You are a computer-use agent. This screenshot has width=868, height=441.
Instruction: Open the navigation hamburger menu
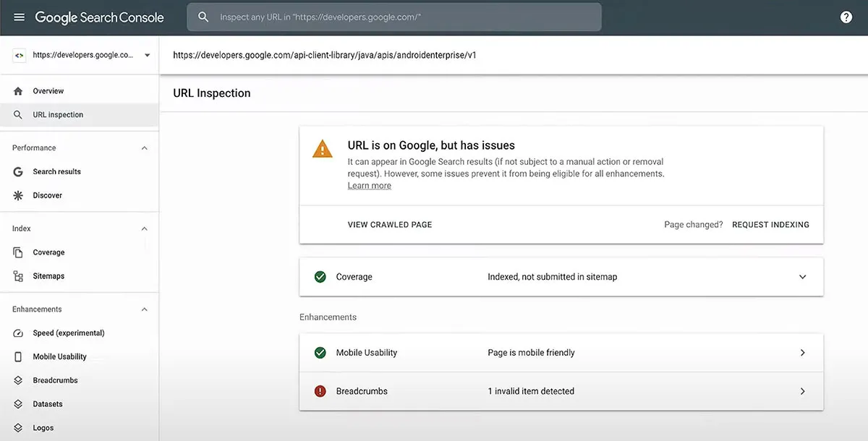[x=18, y=17]
